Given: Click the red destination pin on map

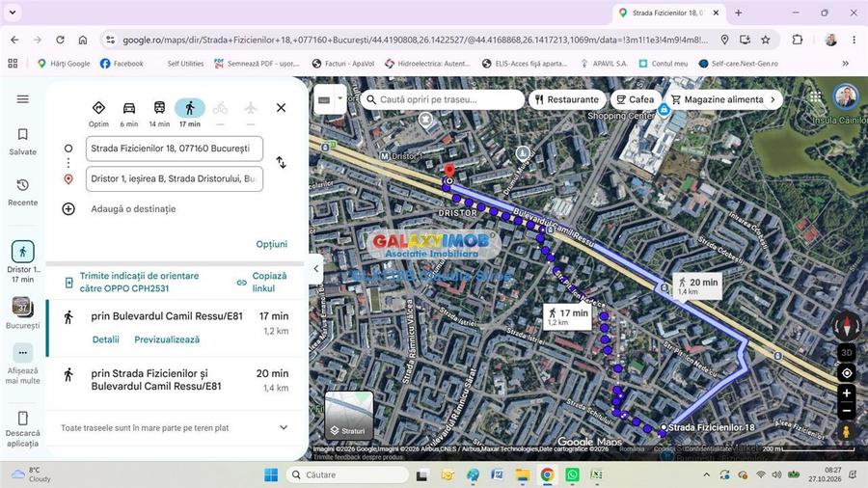Looking at the screenshot, I should click(x=449, y=170).
